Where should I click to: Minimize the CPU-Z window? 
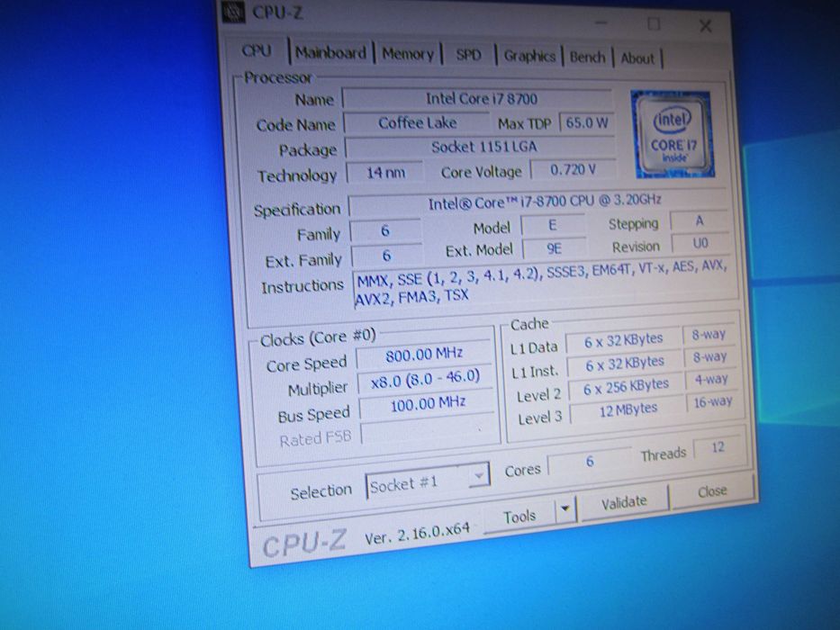(x=601, y=23)
